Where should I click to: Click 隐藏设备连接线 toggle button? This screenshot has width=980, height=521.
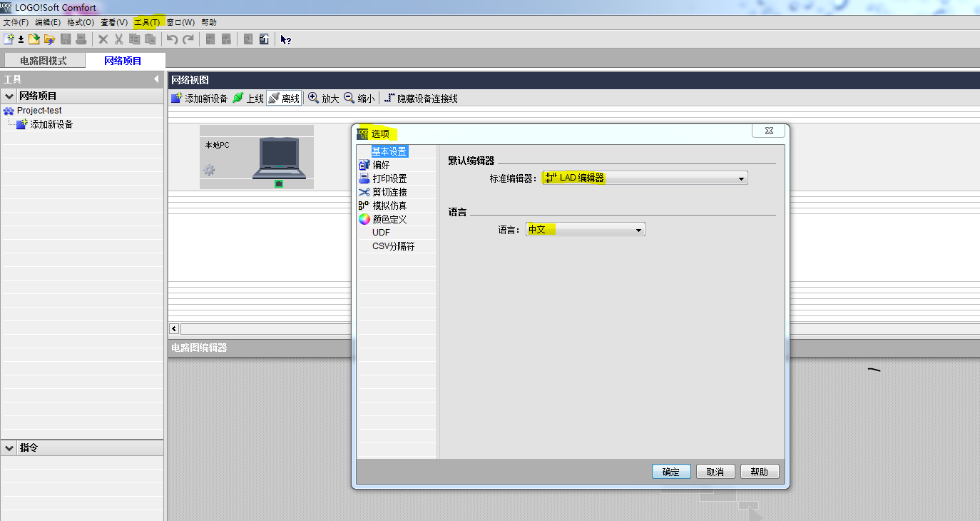pyautogui.click(x=421, y=98)
